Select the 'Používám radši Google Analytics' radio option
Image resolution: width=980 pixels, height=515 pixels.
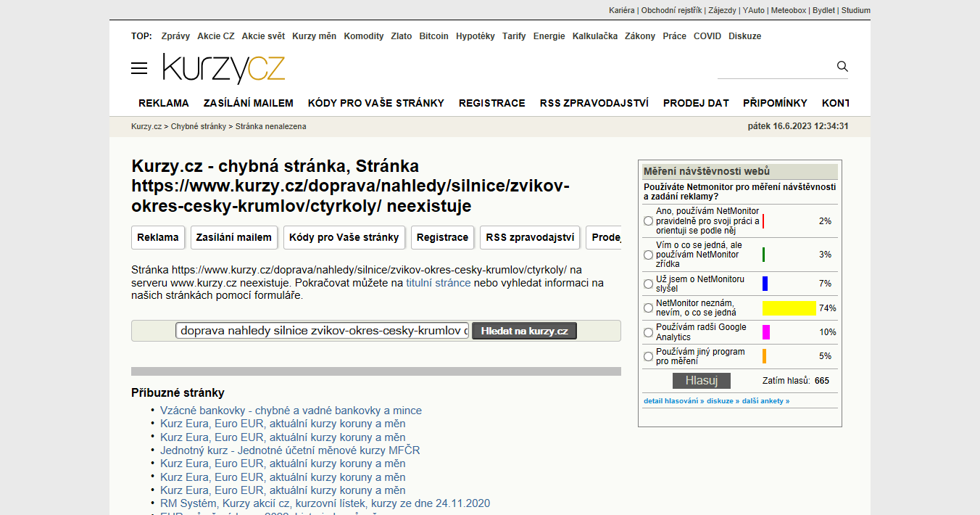pyautogui.click(x=649, y=332)
